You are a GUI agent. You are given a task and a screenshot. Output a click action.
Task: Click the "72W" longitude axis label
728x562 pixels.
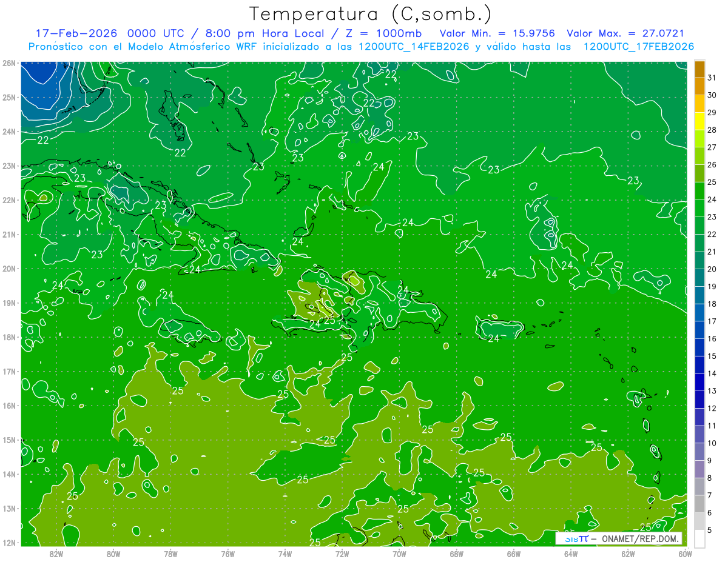342,554
